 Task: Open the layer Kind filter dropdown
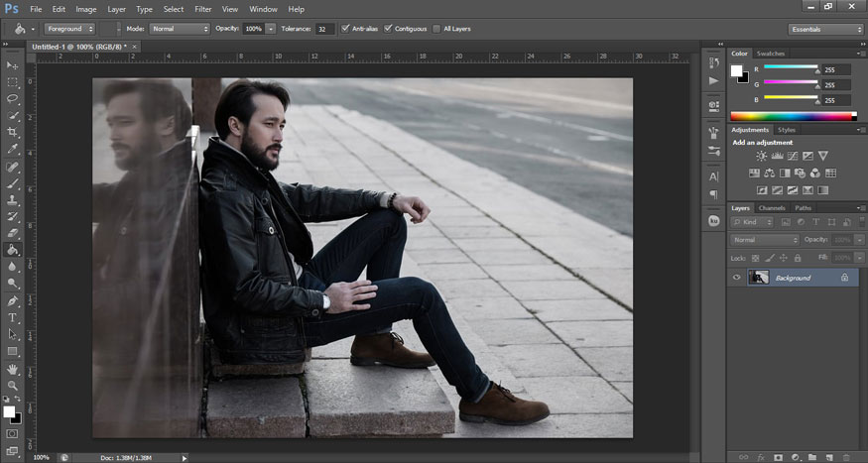click(x=752, y=222)
